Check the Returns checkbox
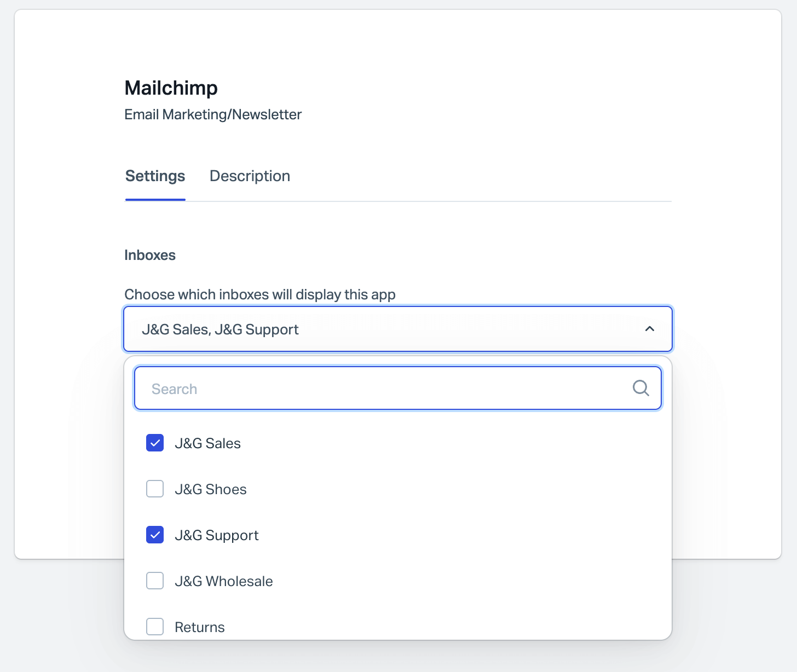 point(155,627)
